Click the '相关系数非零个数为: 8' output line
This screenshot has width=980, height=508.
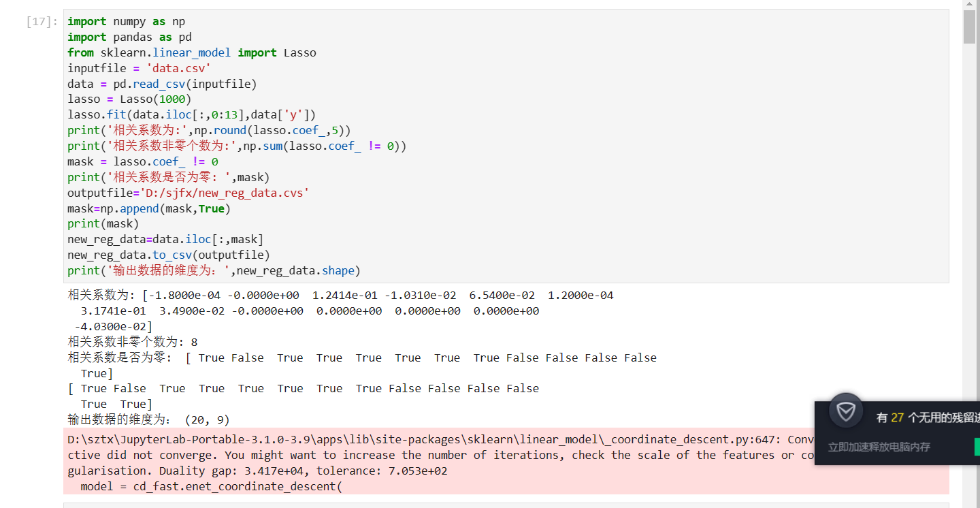[x=133, y=342]
